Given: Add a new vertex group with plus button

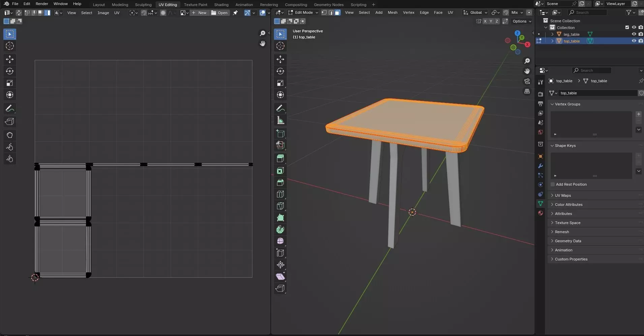Looking at the screenshot, I should [x=639, y=114].
